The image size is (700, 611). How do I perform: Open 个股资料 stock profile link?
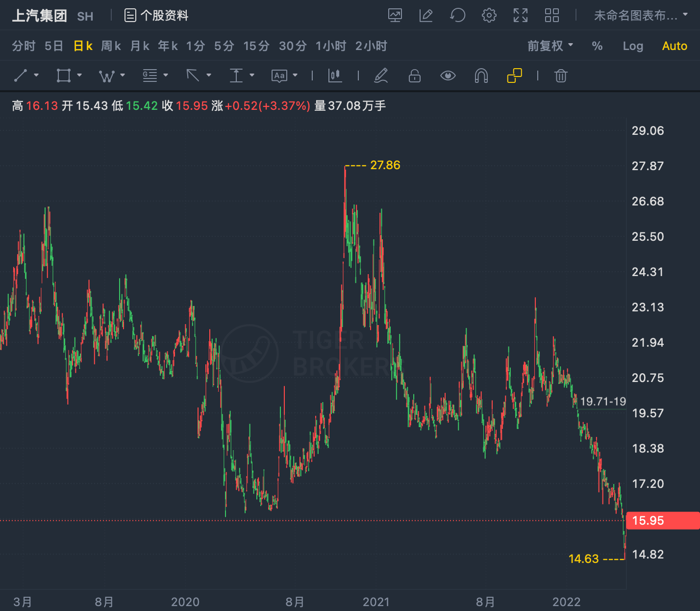[156, 15]
